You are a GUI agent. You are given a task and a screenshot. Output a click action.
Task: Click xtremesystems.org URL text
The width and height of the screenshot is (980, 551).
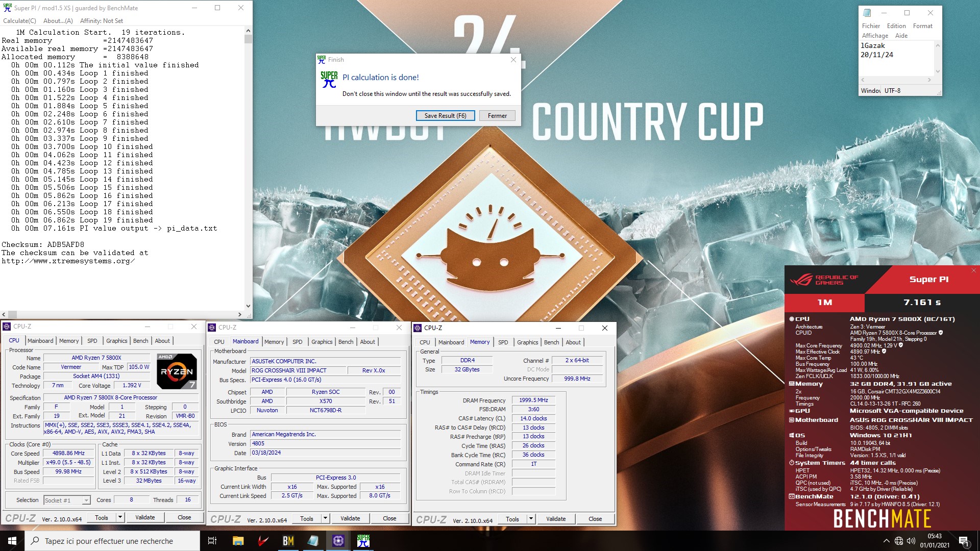coord(68,261)
